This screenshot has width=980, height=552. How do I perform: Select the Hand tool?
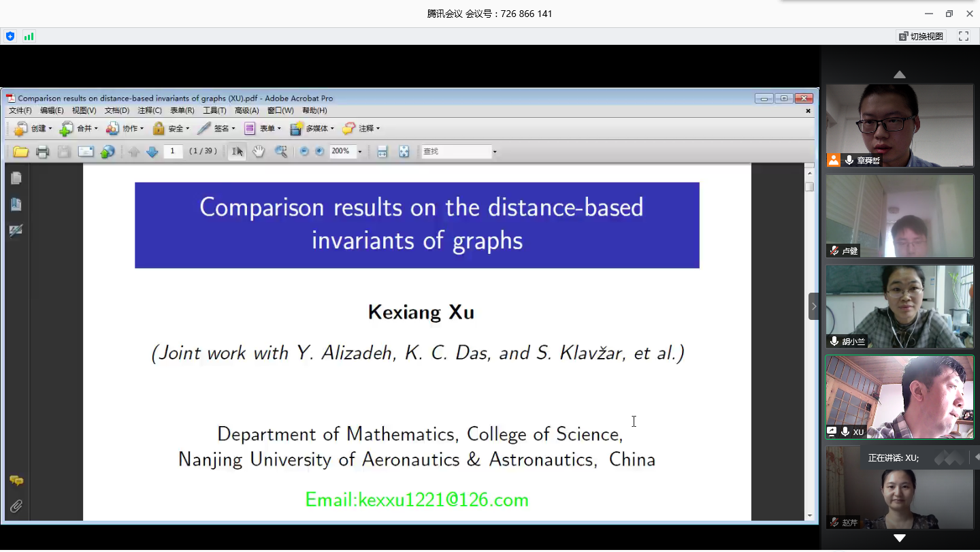click(259, 152)
